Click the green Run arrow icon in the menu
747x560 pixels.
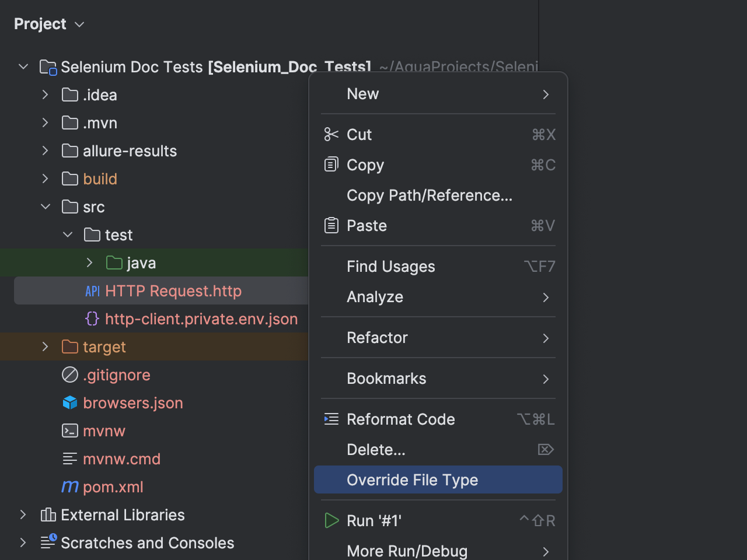[x=331, y=520]
